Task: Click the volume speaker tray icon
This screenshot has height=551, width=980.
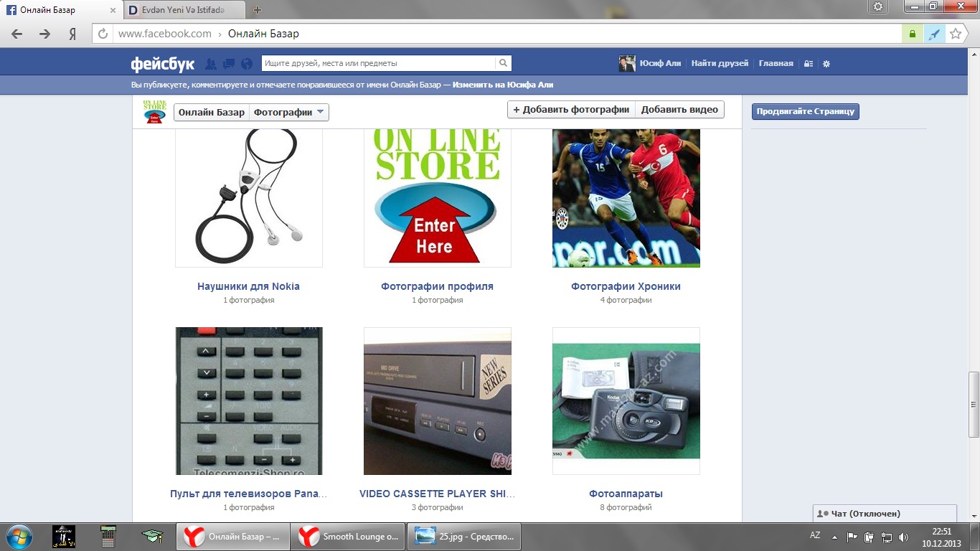Action: click(x=903, y=537)
